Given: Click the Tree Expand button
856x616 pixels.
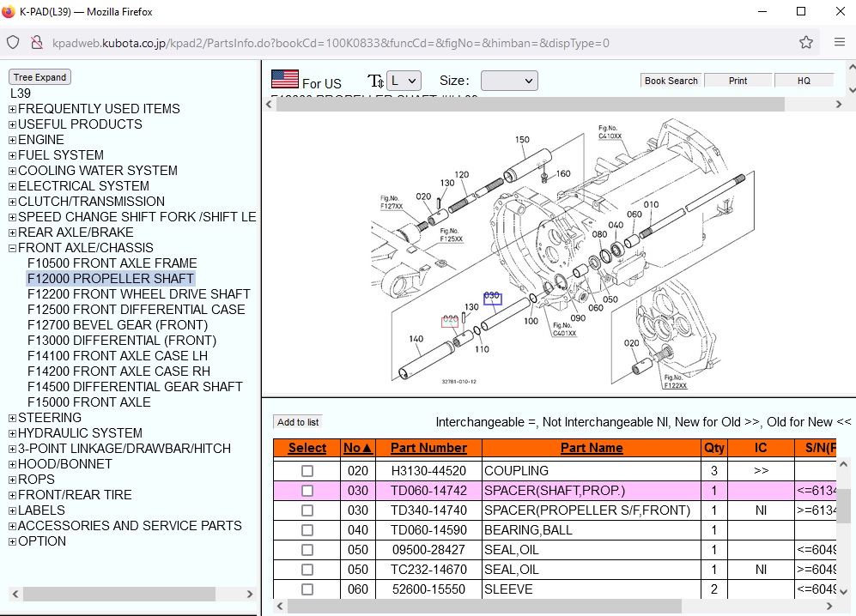Looking at the screenshot, I should (39, 77).
